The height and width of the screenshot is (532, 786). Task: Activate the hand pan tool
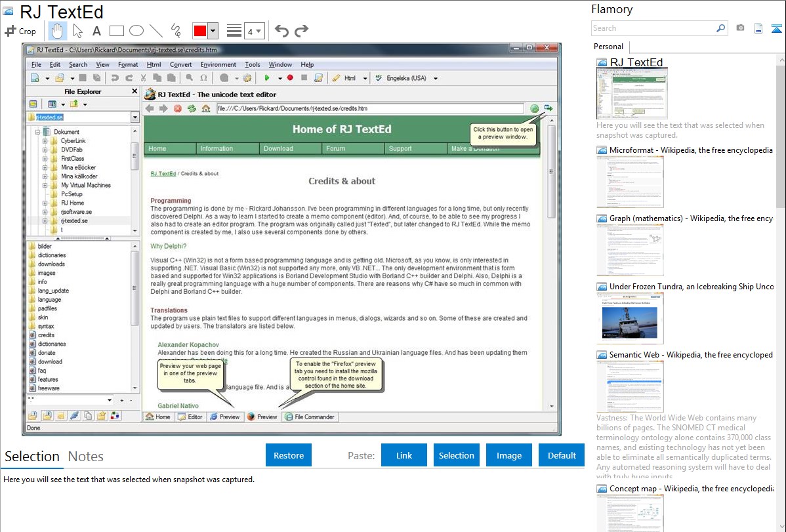tap(57, 31)
